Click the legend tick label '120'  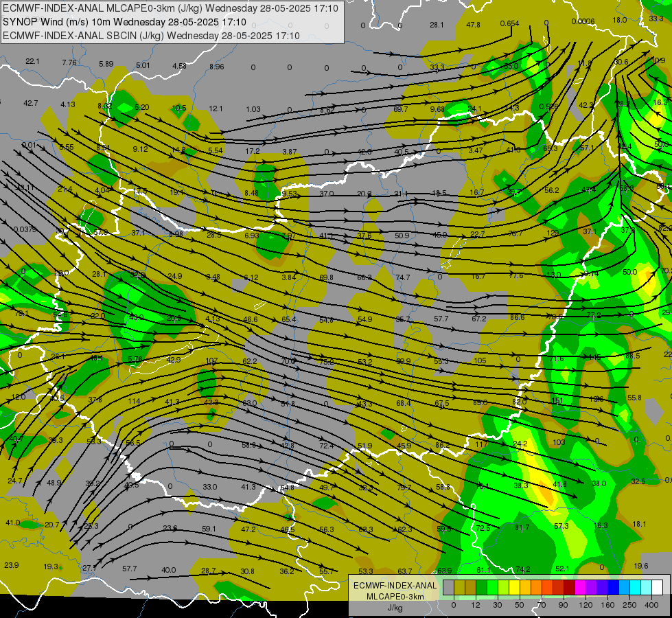click(x=586, y=605)
